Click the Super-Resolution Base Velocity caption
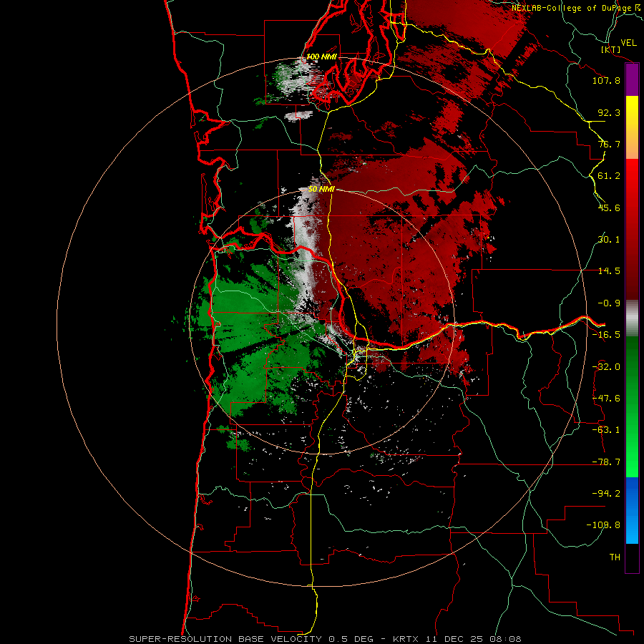The width and height of the screenshot is (644, 644). coord(325,639)
